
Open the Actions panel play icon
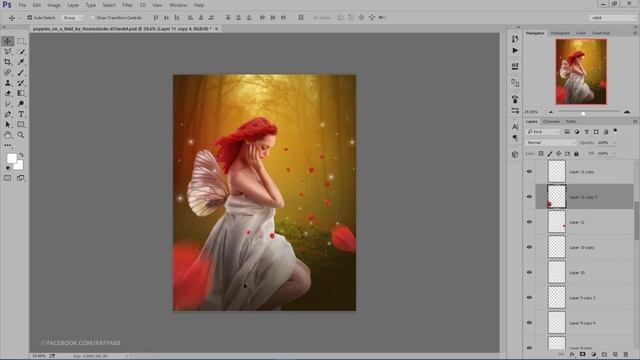515,51
